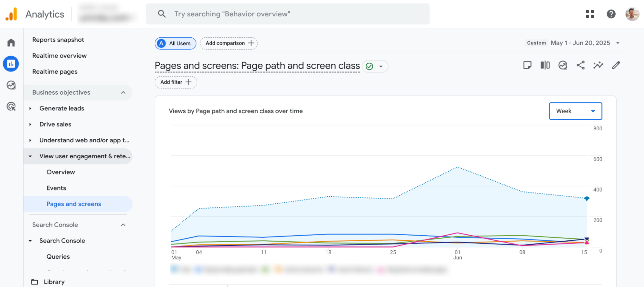Click the report title Pages and screens
Viewport: 644px width, 287px height.
click(x=257, y=66)
